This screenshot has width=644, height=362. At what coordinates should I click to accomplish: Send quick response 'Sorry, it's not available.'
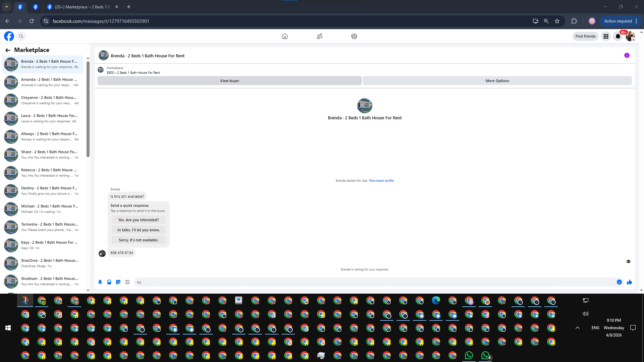coord(139,240)
